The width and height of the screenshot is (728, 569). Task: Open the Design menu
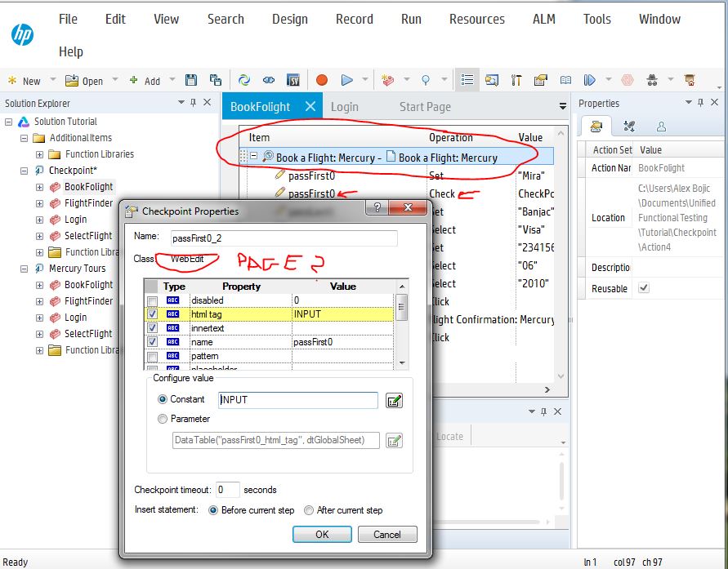coord(290,19)
